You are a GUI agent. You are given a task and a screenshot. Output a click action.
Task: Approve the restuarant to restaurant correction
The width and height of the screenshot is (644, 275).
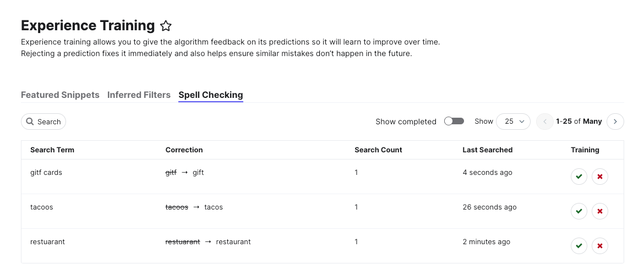(x=578, y=246)
